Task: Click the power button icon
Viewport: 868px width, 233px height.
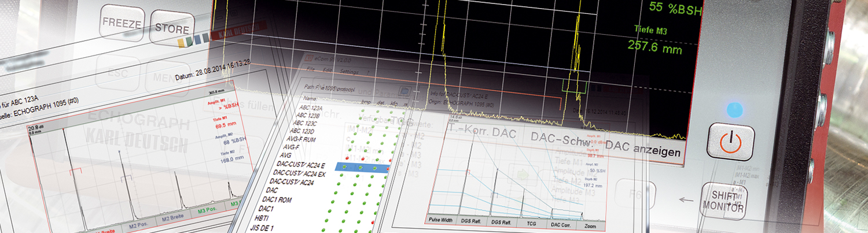Action: [x=731, y=142]
